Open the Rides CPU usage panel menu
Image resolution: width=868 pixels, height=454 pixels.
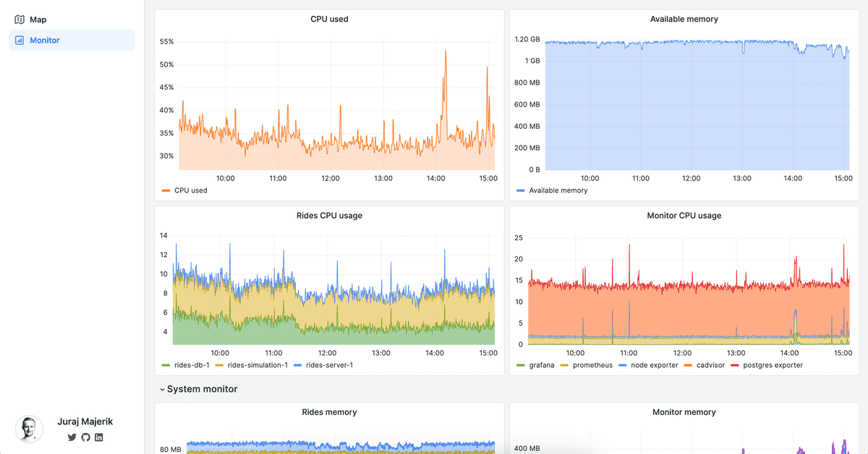pyautogui.click(x=329, y=216)
